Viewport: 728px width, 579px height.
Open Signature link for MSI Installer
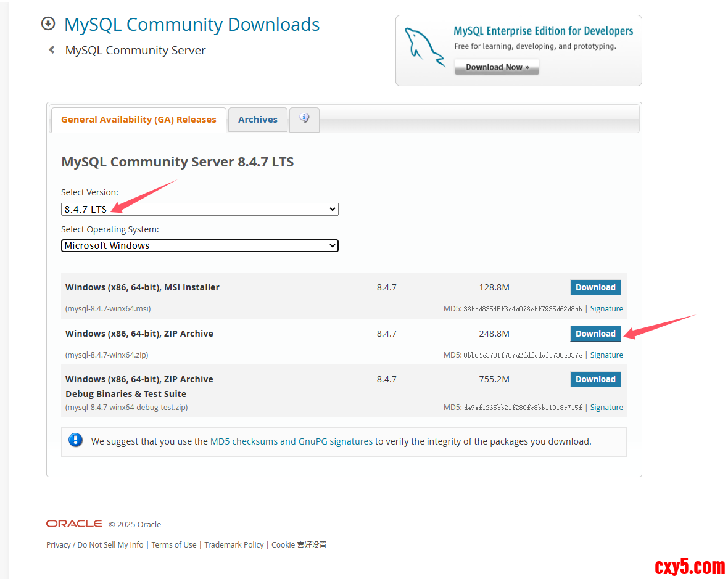tap(606, 308)
